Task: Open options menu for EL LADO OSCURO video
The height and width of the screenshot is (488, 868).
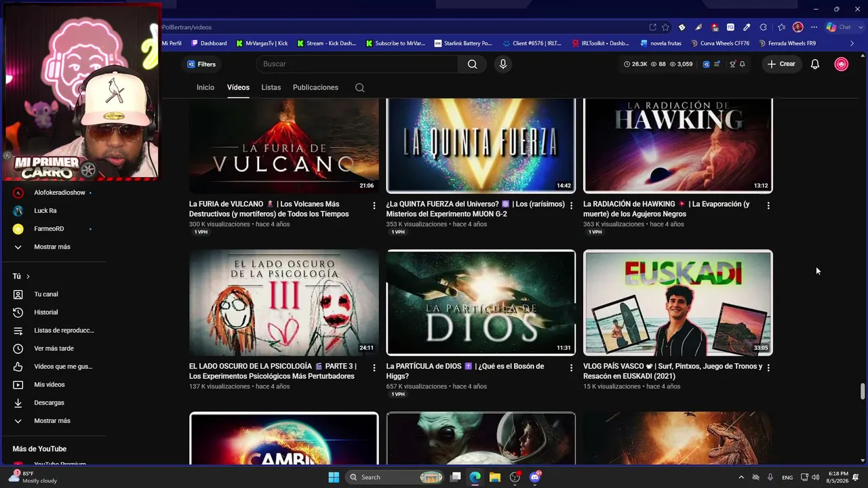Action: (x=374, y=367)
